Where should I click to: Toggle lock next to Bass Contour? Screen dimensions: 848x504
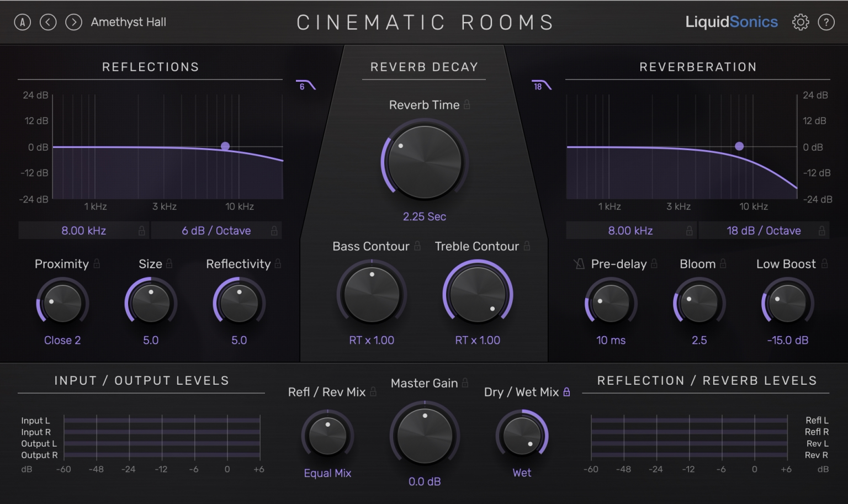click(x=417, y=246)
